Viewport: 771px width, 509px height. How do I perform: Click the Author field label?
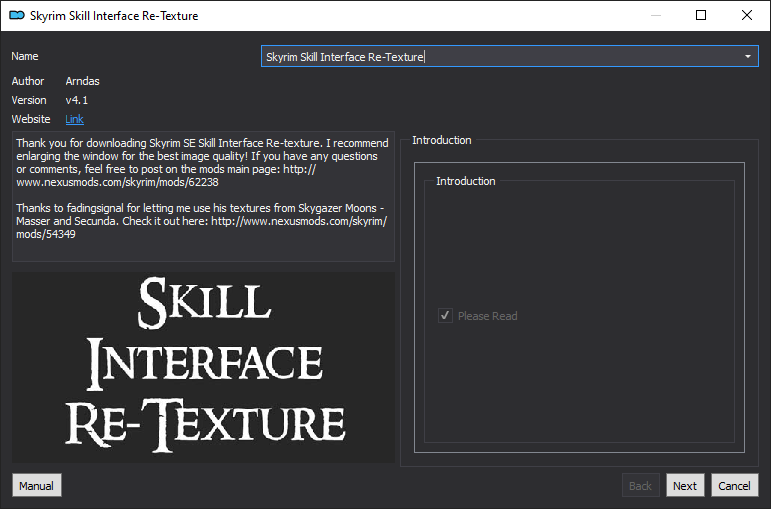[x=28, y=81]
